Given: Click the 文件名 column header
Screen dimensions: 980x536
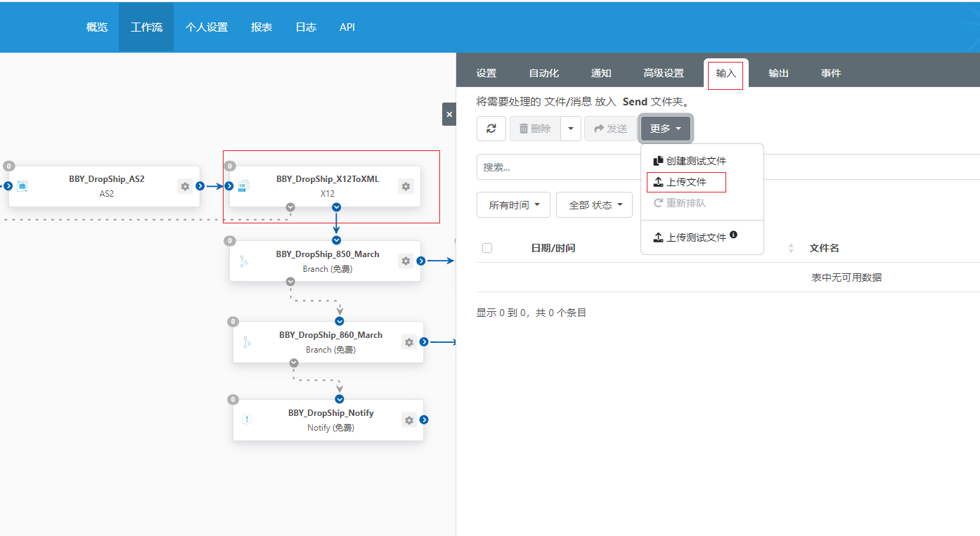Looking at the screenshot, I should pyautogui.click(x=825, y=248).
